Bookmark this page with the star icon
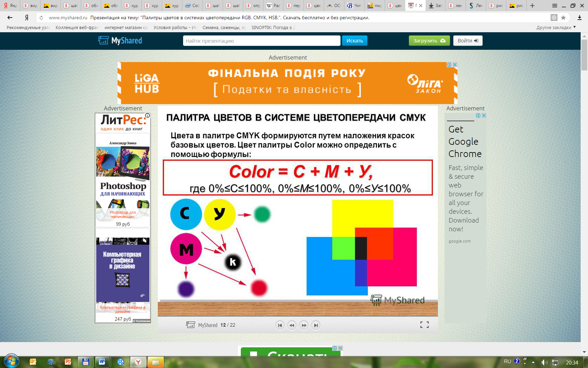 pyautogui.click(x=563, y=18)
